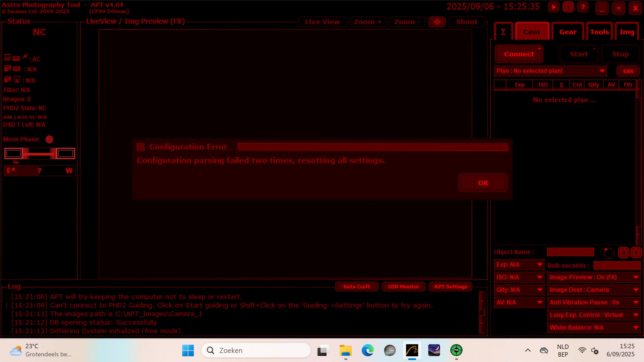Switch to the Tools tab
This screenshot has width=644, height=362.
click(x=599, y=32)
